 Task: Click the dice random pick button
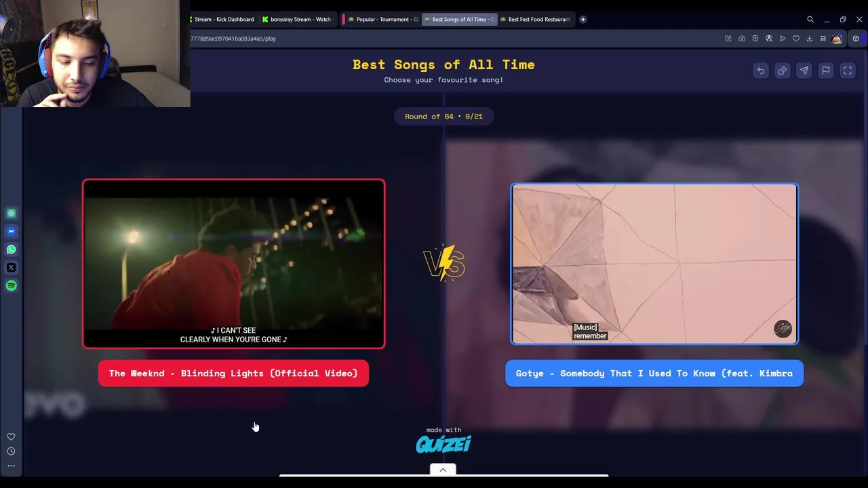[x=783, y=70]
